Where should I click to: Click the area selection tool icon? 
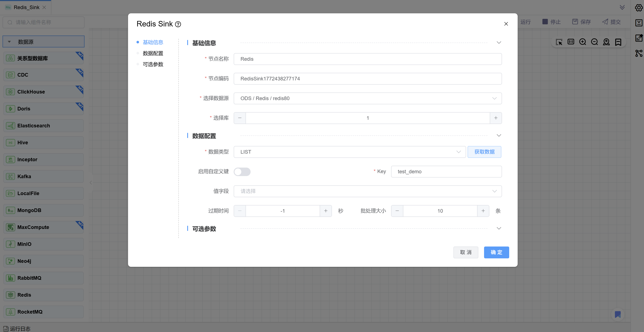[x=559, y=42]
